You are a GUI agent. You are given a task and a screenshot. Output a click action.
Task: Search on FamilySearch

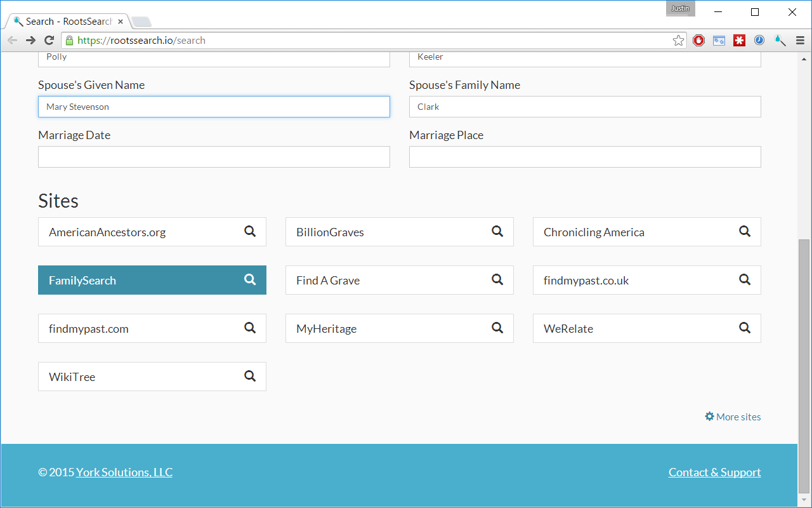(152, 280)
